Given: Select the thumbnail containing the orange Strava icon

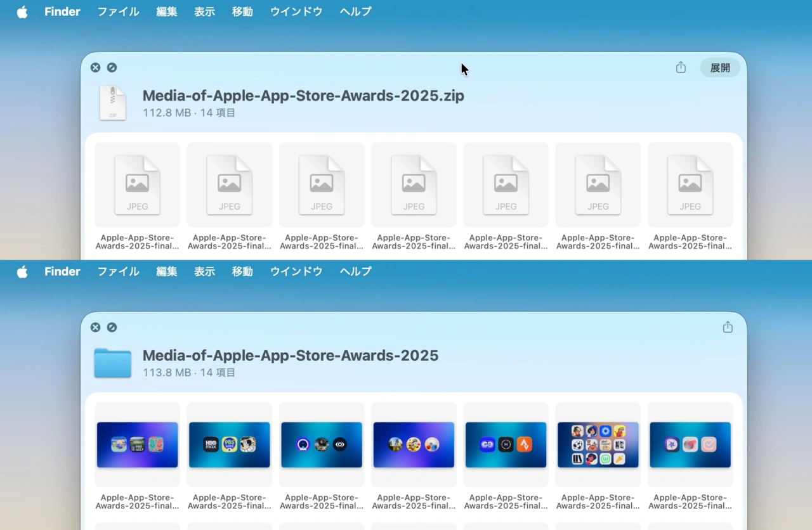Looking at the screenshot, I should [x=506, y=445].
